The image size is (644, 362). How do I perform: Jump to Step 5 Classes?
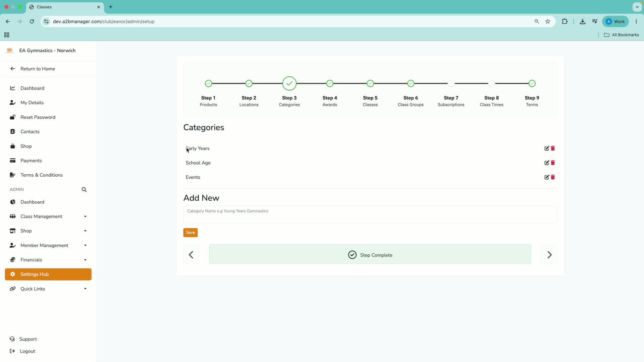[370, 83]
